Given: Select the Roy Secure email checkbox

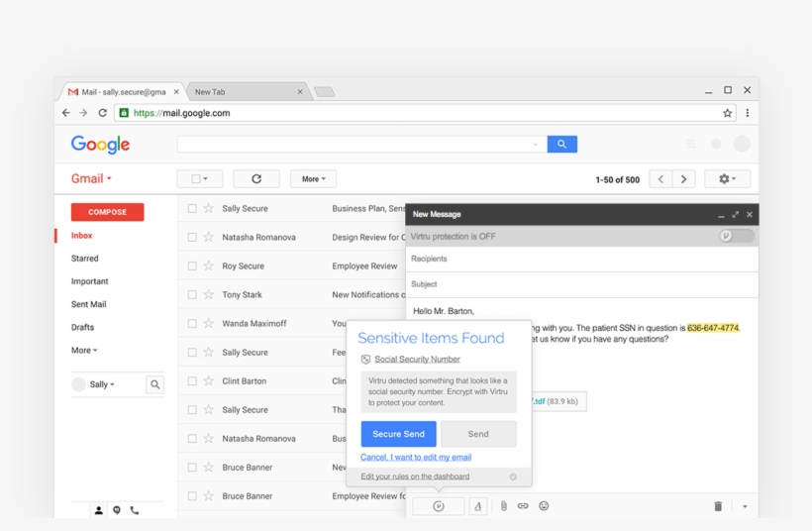Looking at the screenshot, I should (x=192, y=265).
